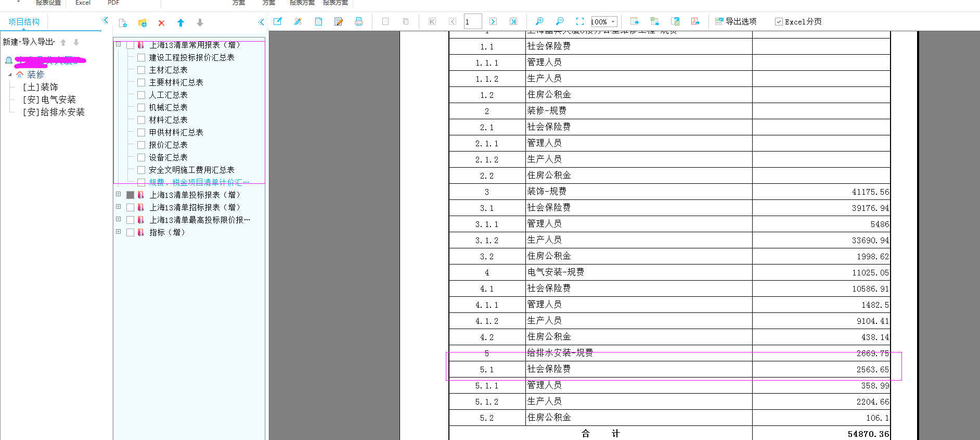Go to the first page

(x=432, y=21)
